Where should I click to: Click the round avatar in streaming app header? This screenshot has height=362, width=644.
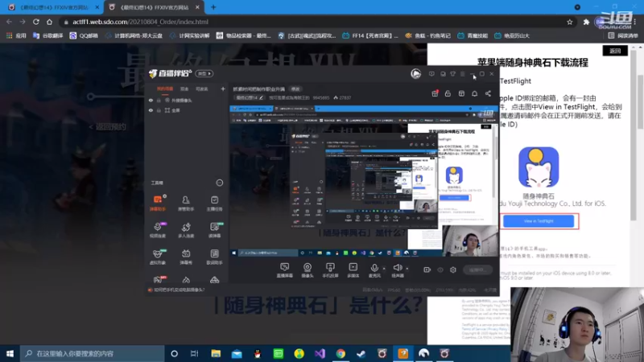pyautogui.click(x=415, y=73)
